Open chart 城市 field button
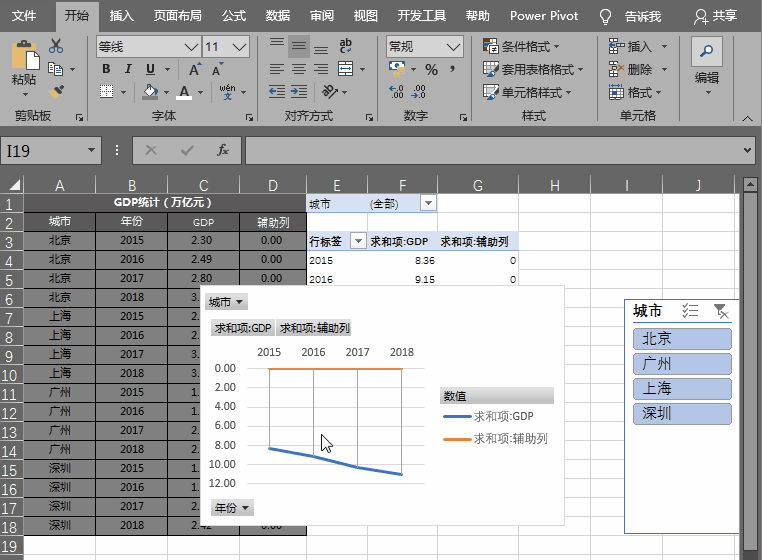This screenshot has height=560, width=762. tap(226, 302)
